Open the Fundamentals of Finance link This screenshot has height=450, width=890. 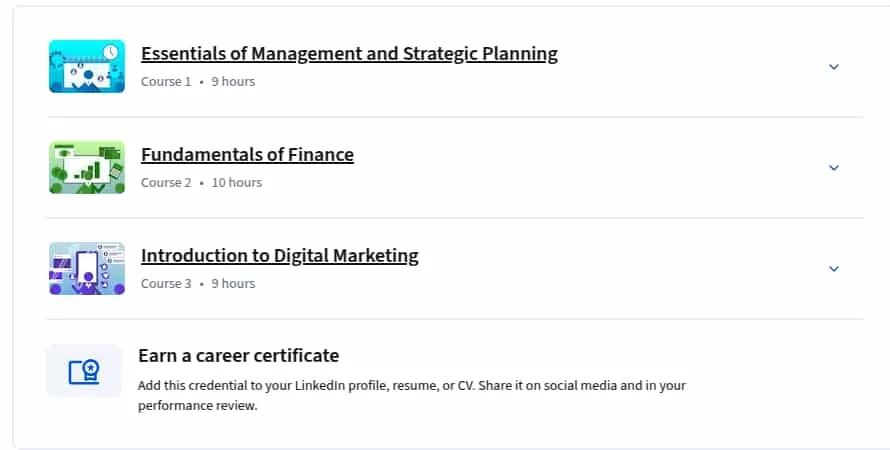247,154
